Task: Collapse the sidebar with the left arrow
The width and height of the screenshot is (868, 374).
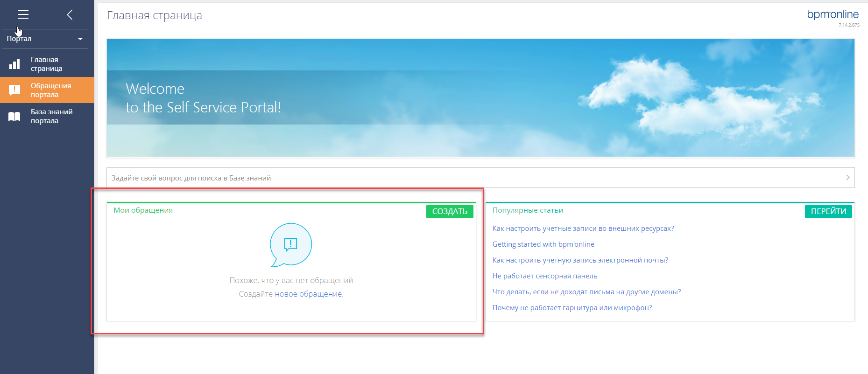Action: [70, 15]
